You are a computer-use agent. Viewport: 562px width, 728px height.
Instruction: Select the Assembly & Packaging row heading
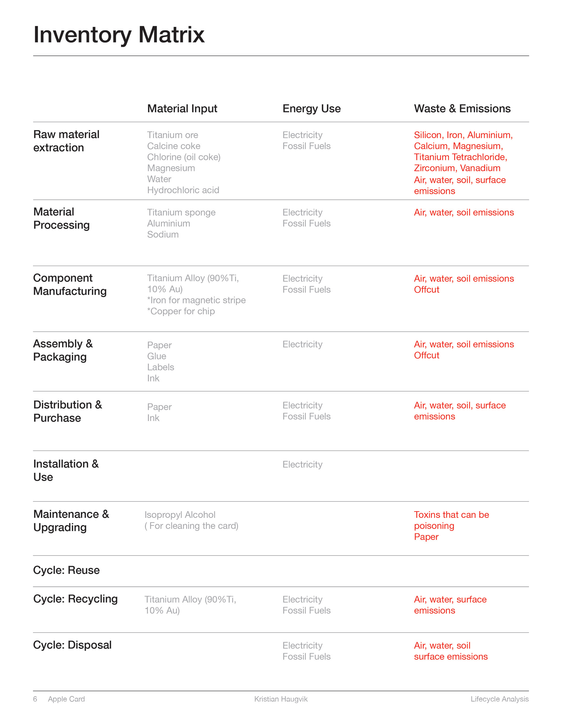pos(63,350)
